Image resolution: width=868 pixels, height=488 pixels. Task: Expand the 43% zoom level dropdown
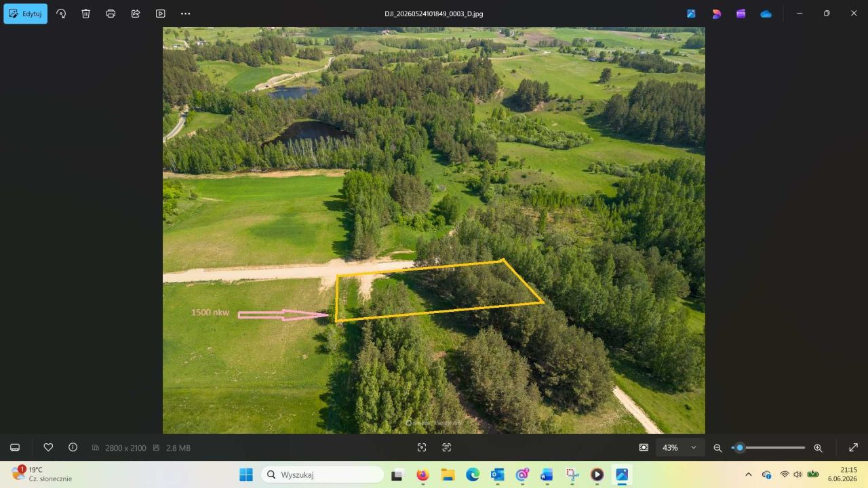point(679,447)
